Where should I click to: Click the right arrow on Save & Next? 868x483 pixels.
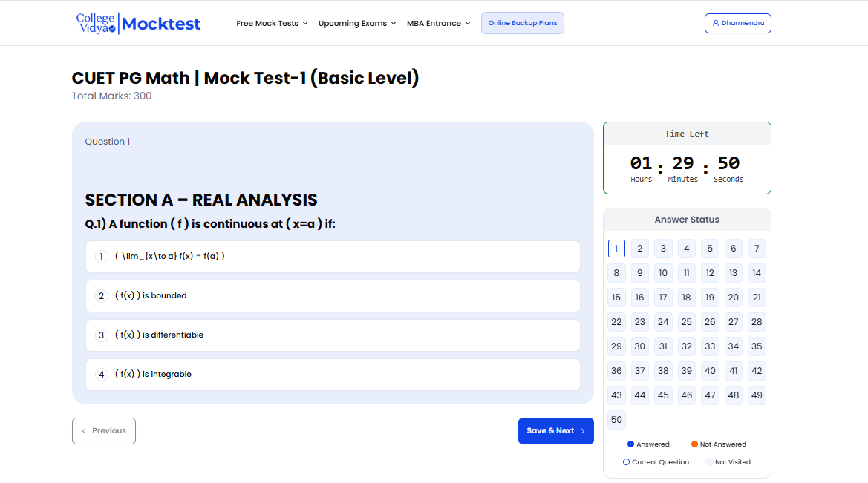point(583,431)
